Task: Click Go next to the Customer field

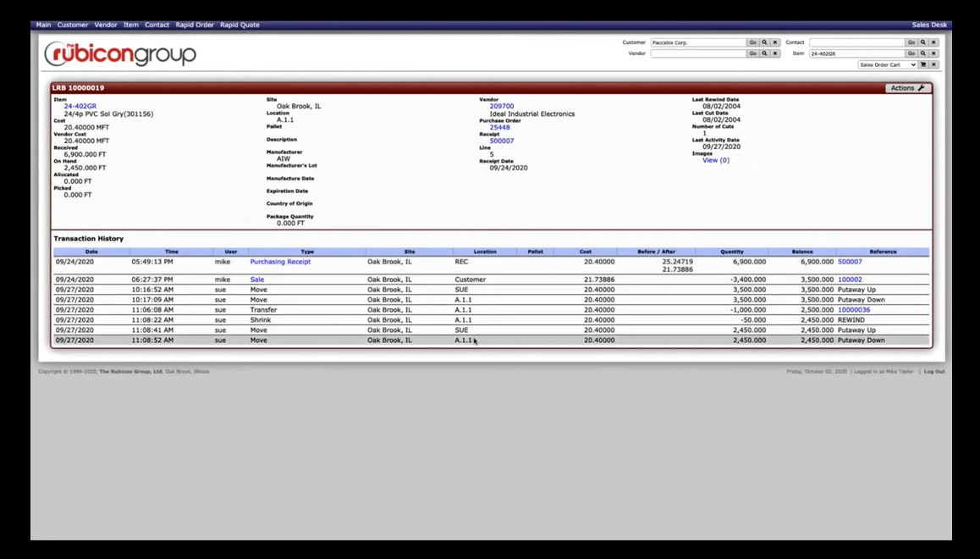Action: click(x=752, y=42)
